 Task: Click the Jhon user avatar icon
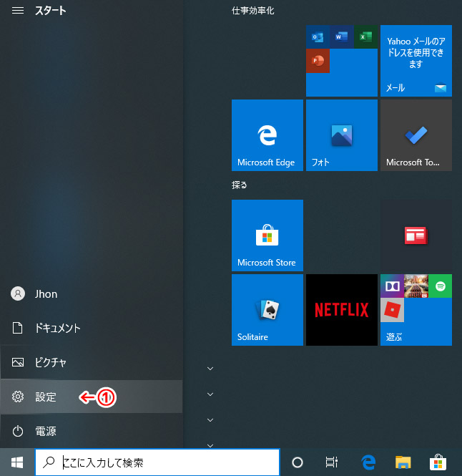[18, 293]
